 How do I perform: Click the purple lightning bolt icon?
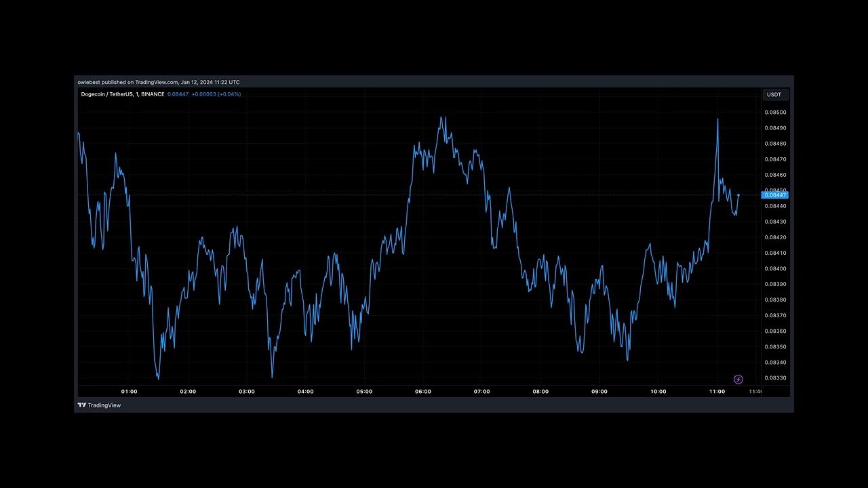coord(738,380)
